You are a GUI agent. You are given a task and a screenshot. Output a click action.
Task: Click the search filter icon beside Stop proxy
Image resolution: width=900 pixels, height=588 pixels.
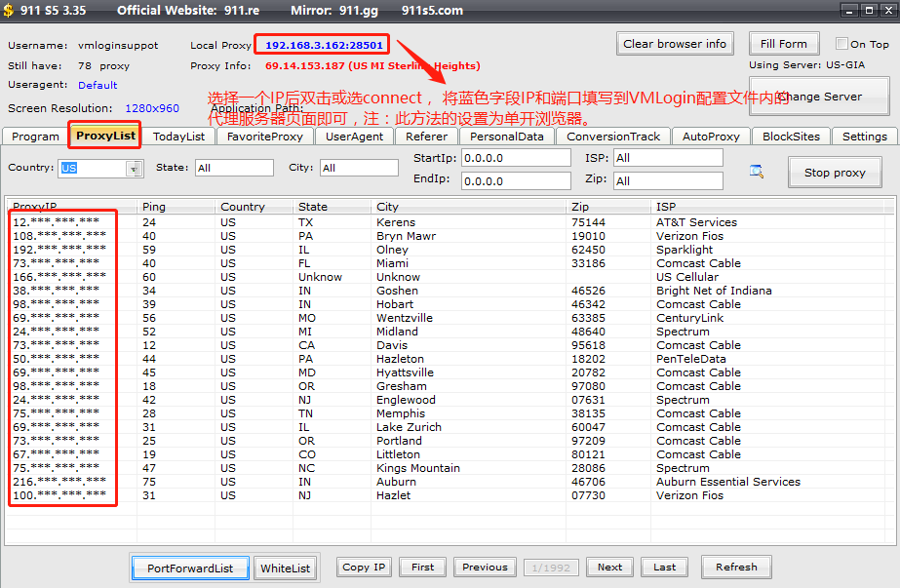click(756, 172)
